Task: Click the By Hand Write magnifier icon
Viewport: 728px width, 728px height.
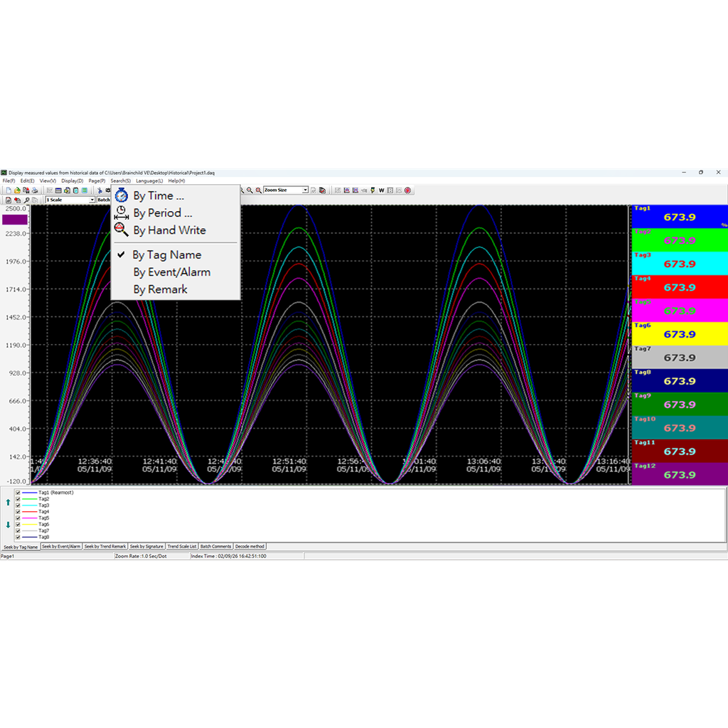Action: click(x=121, y=231)
